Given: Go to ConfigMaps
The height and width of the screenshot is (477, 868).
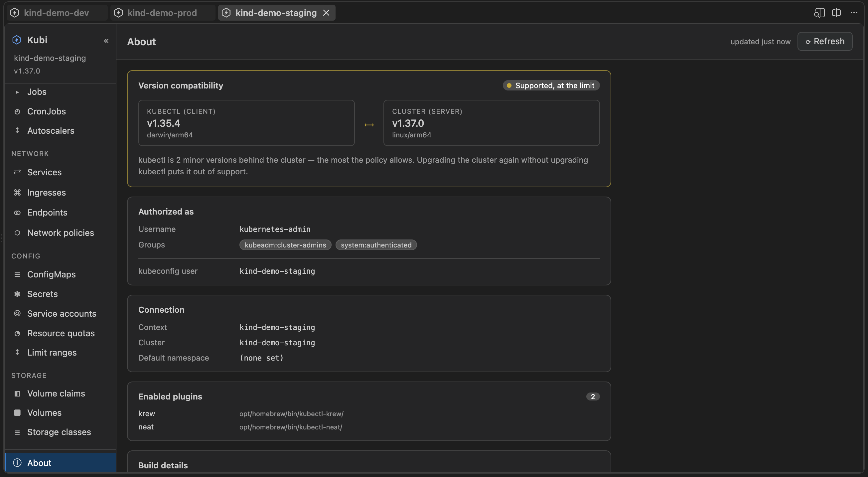Looking at the screenshot, I should pos(60,274).
